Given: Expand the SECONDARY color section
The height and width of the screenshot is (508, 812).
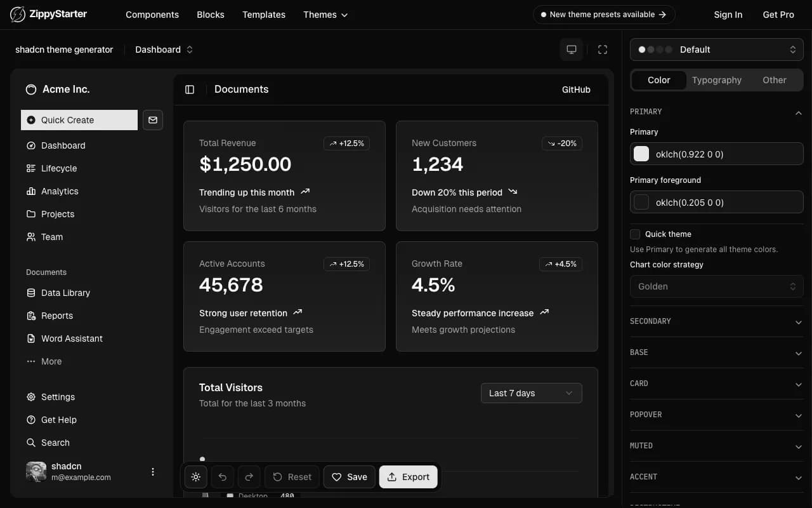Looking at the screenshot, I should click(x=716, y=321).
